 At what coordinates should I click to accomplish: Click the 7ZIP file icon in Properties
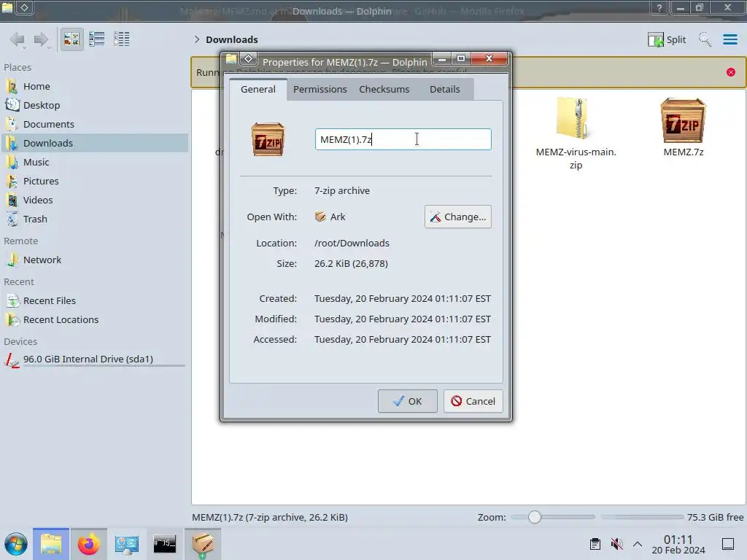click(x=268, y=139)
